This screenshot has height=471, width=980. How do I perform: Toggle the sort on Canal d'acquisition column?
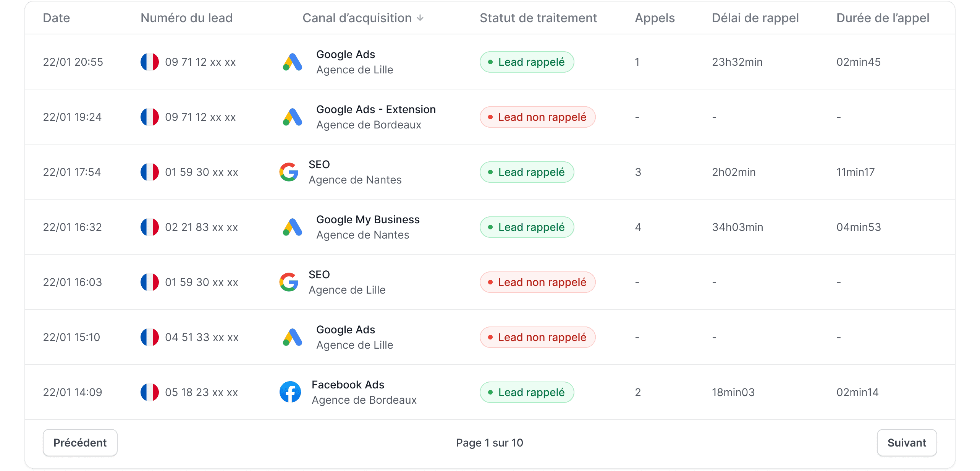click(x=361, y=18)
